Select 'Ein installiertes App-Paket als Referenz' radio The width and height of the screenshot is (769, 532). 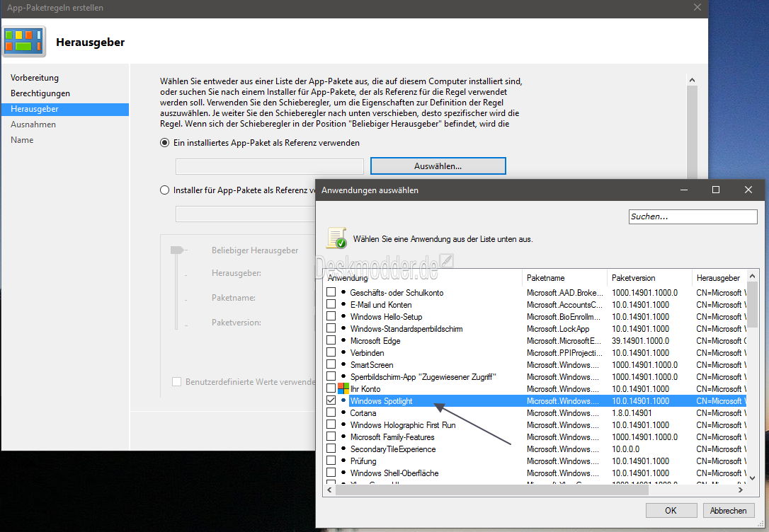(x=165, y=143)
